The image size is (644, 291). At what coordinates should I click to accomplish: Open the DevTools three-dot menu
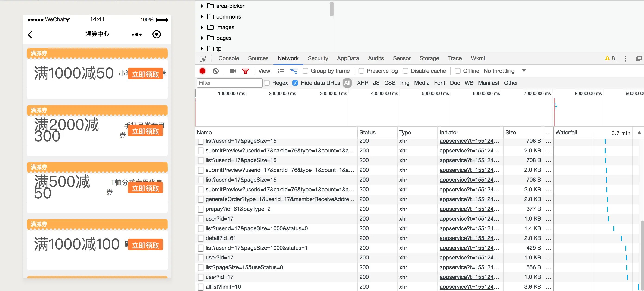[x=625, y=58]
